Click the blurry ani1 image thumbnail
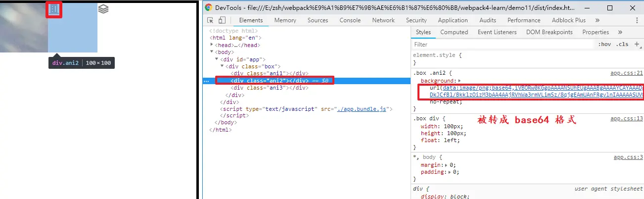This screenshot has height=199, width=644. (24, 28)
